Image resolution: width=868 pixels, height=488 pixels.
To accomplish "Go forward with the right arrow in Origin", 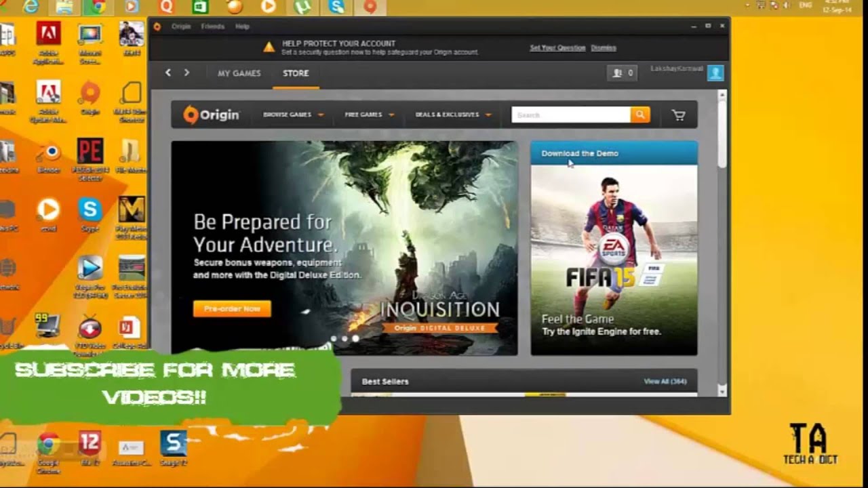I will [x=186, y=73].
